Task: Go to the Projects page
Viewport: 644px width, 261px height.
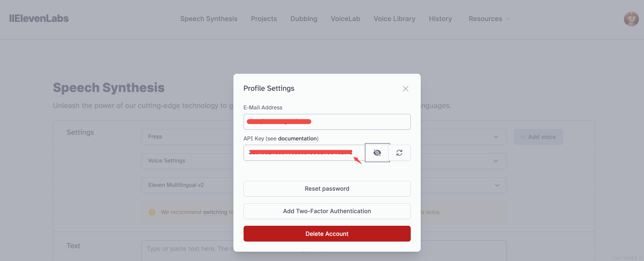Action: pyautogui.click(x=264, y=19)
